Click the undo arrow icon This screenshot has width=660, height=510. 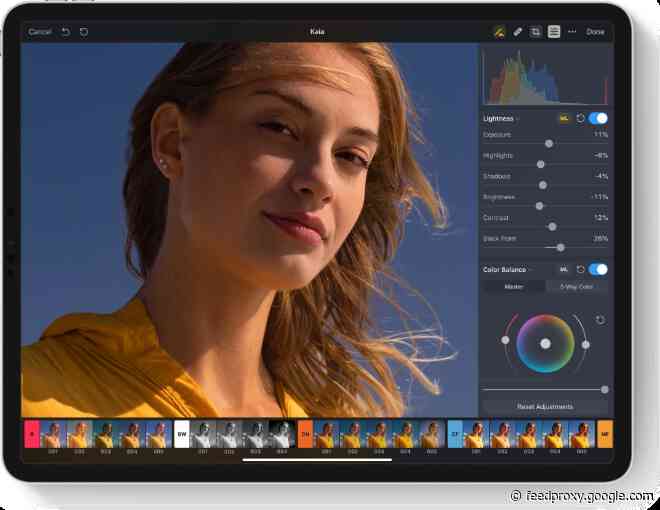(x=66, y=32)
